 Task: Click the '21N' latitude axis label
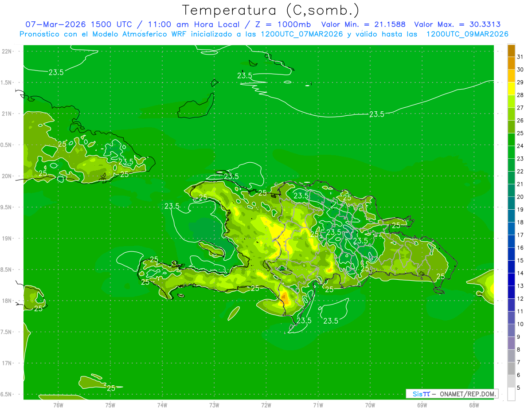[x=7, y=114]
